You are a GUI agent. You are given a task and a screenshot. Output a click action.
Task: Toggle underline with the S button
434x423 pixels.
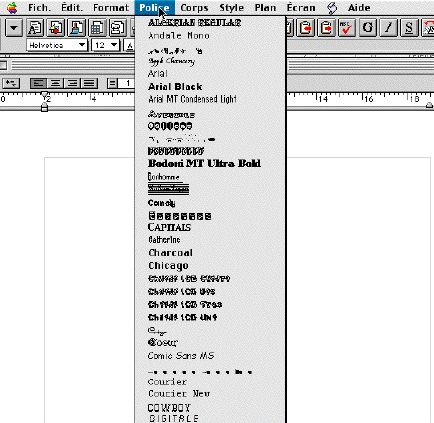(x=409, y=27)
